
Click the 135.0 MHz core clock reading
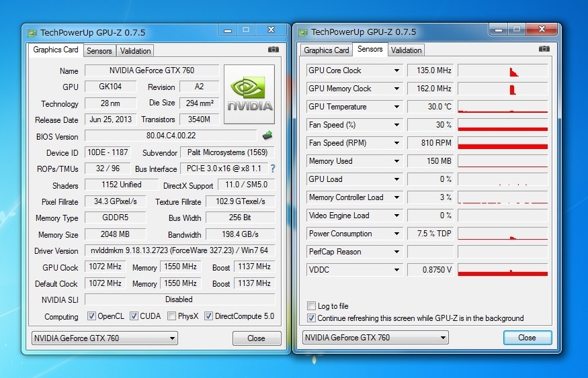431,70
